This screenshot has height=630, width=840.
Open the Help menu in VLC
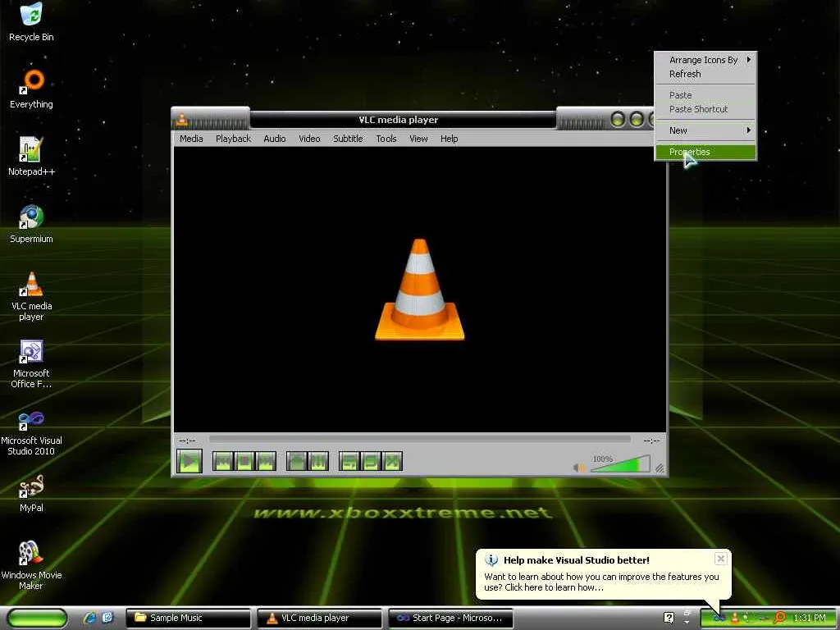449,139
